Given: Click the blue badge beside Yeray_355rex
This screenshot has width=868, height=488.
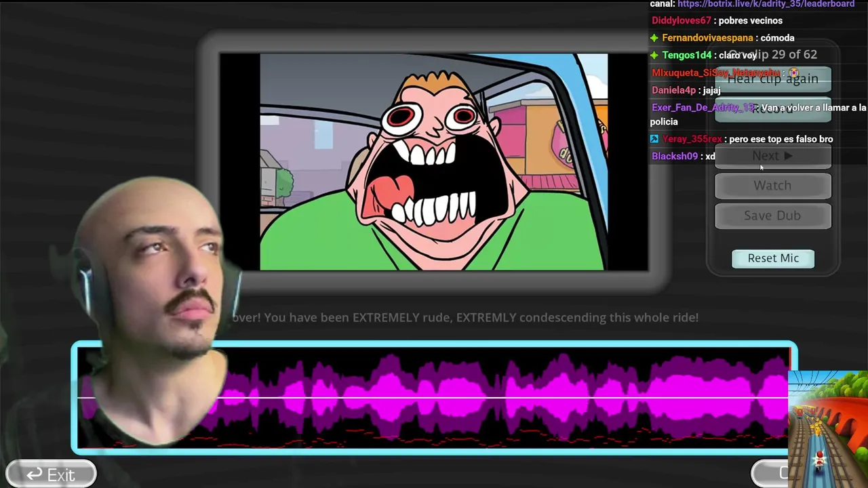Looking at the screenshot, I should tap(654, 139).
